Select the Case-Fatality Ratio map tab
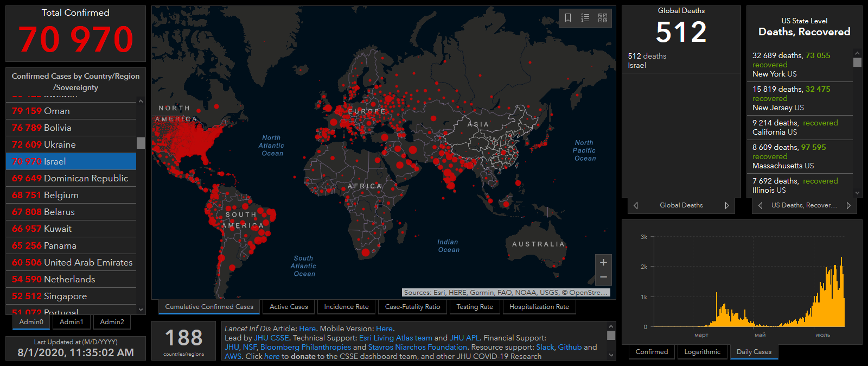 (413, 307)
